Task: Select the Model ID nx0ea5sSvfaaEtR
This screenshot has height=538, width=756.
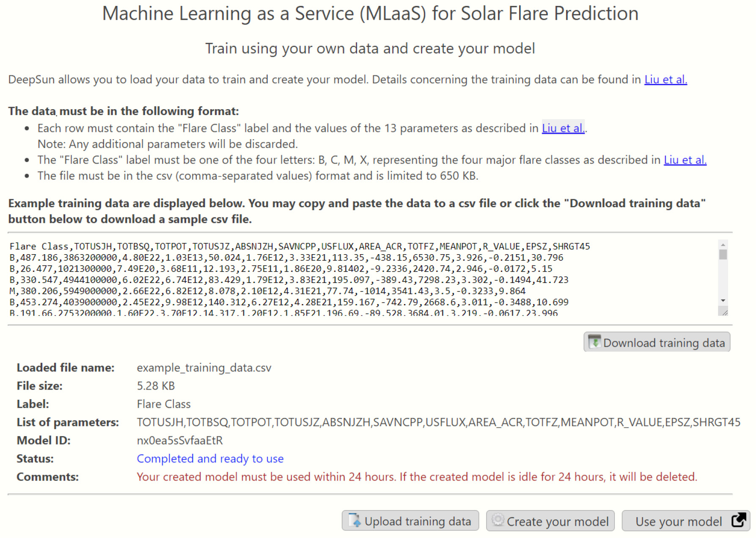Action: (x=179, y=440)
